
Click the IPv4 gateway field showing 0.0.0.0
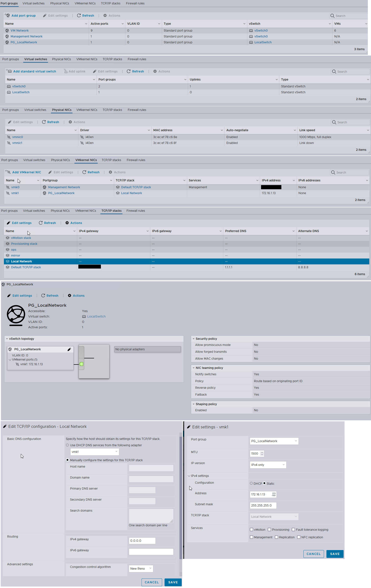[142, 541]
